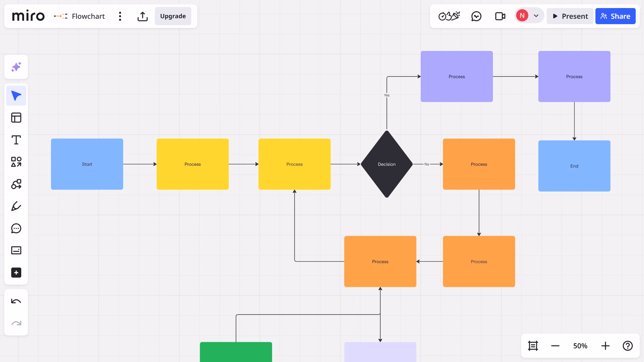Open the Diagramming shapes tool

click(x=16, y=184)
